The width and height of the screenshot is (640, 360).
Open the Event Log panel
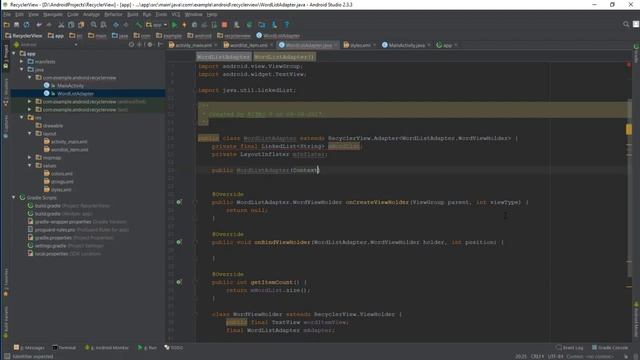(x=570, y=348)
